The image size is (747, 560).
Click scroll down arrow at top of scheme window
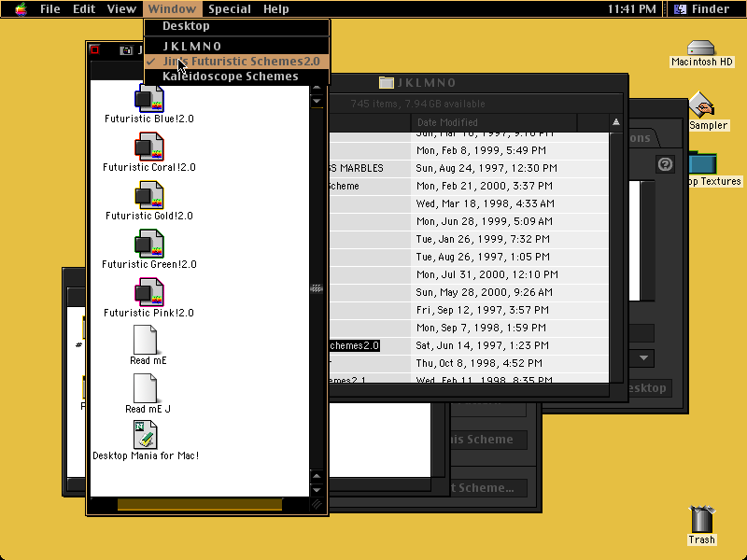click(x=317, y=101)
